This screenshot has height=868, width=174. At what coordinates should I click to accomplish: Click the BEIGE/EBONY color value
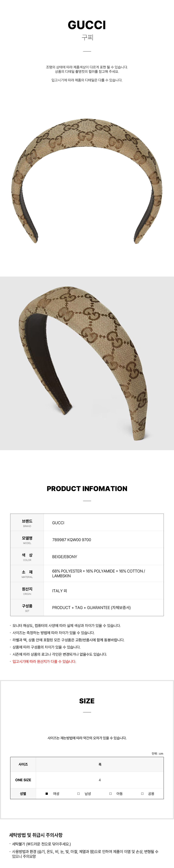pyautogui.click(x=65, y=557)
